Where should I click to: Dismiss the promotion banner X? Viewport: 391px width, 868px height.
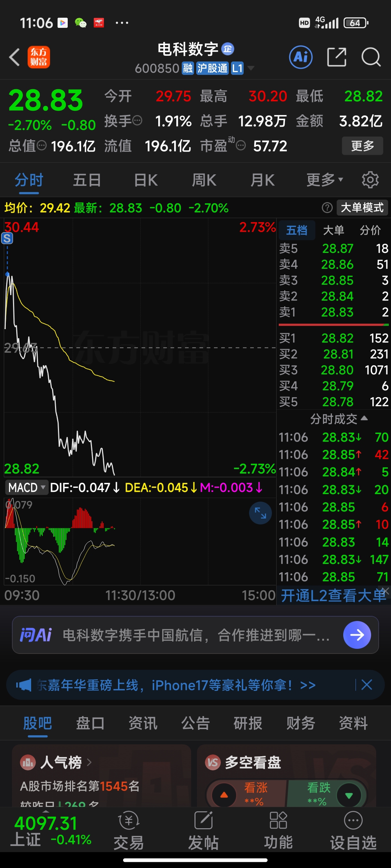367,685
